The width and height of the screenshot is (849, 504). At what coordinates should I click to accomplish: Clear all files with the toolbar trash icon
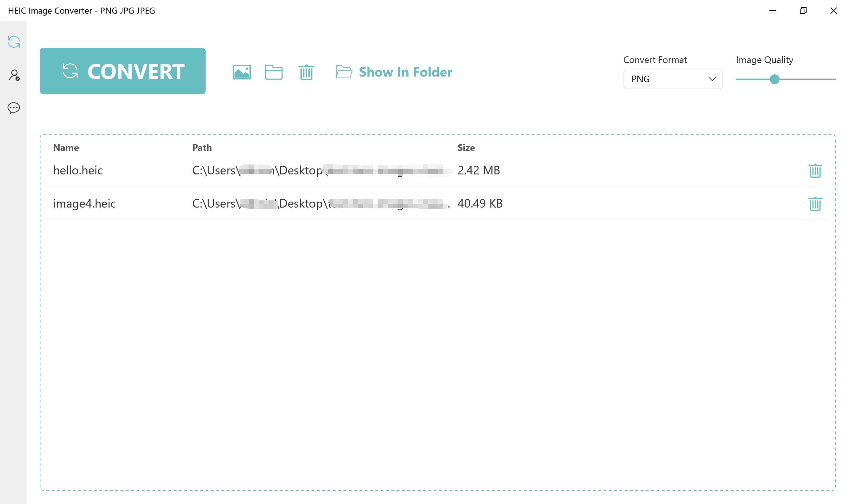(306, 72)
